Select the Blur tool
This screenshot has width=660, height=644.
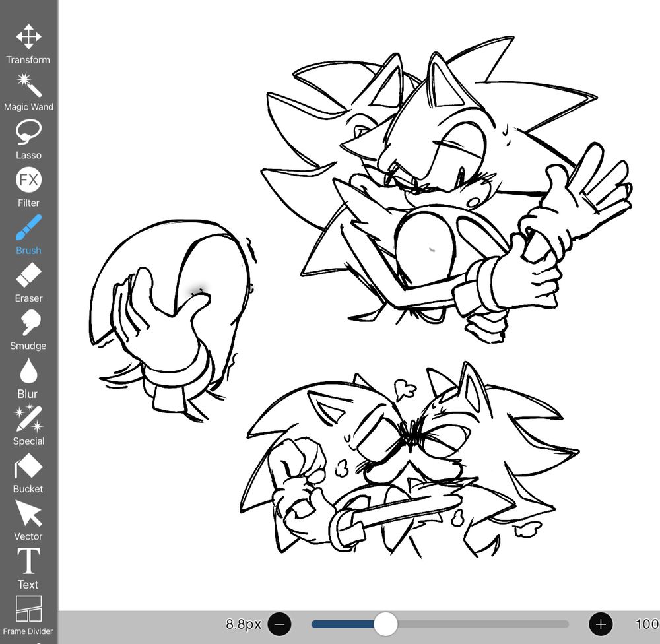[28, 378]
